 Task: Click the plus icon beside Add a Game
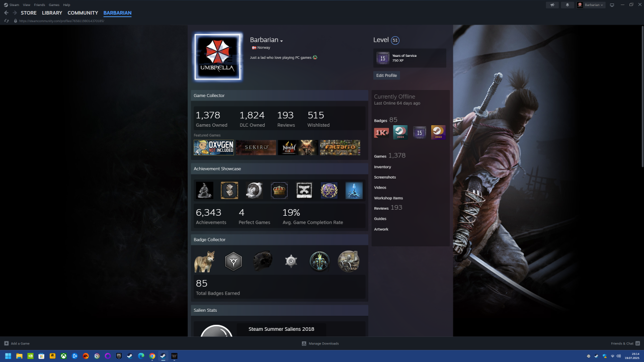click(x=7, y=343)
